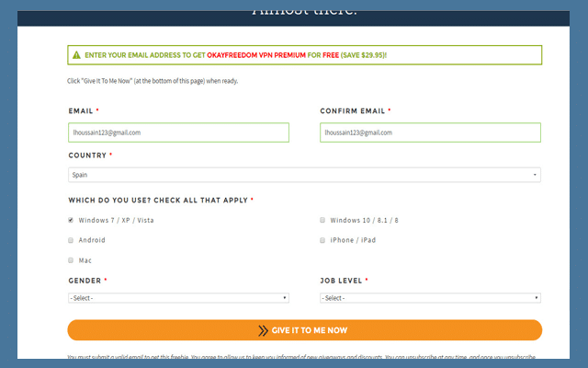The width and height of the screenshot is (588, 368).
Task: Click the warning triangle icon in banner
Action: [75, 55]
